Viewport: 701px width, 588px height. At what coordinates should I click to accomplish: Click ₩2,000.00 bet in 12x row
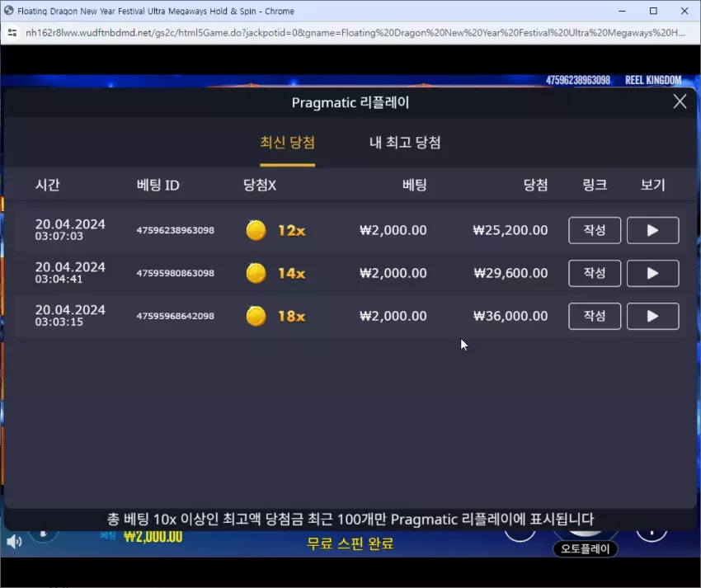[x=393, y=230]
